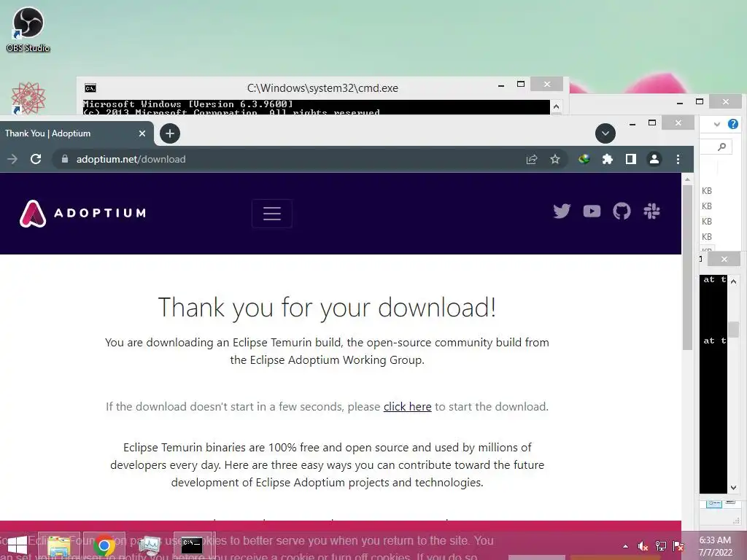The height and width of the screenshot is (560, 747).
Task: Click the details view toggle in Explorer
Action: pos(713,503)
